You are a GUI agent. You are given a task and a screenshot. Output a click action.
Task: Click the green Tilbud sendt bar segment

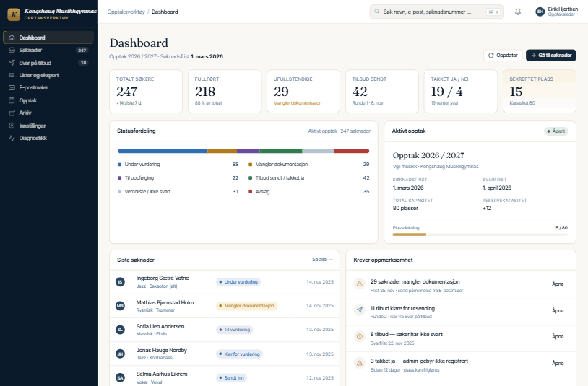[281, 151]
